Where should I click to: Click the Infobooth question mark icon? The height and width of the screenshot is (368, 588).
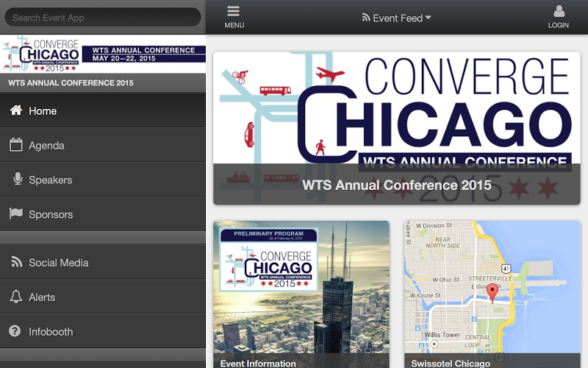(x=15, y=330)
